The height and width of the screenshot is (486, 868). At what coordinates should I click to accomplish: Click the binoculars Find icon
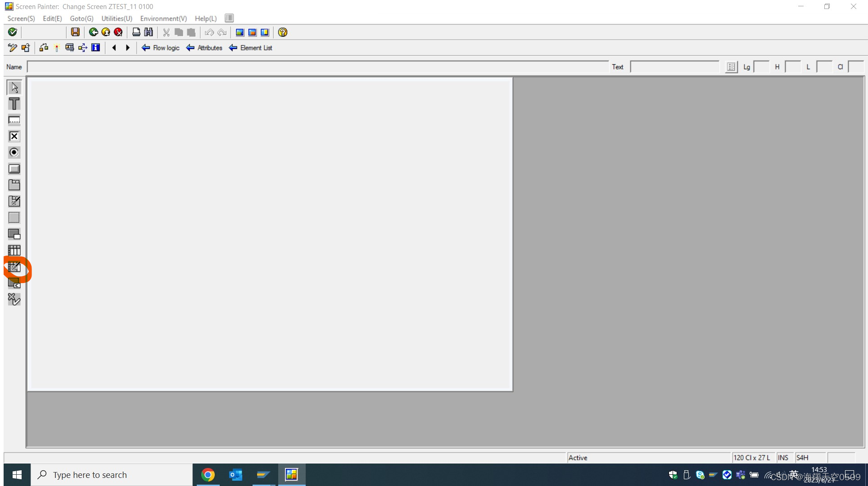pos(149,32)
